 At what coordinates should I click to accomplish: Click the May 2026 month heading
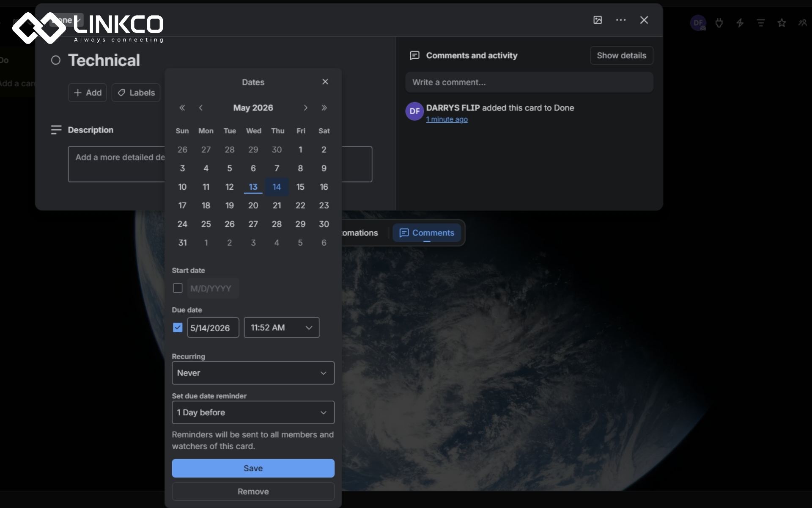coord(253,108)
